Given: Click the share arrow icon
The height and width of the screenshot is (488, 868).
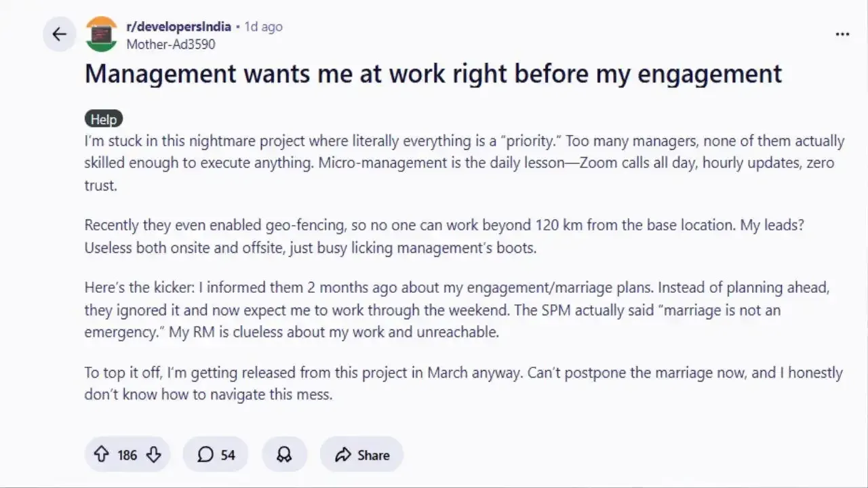Looking at the screenshot, I should tap(343, 455).
